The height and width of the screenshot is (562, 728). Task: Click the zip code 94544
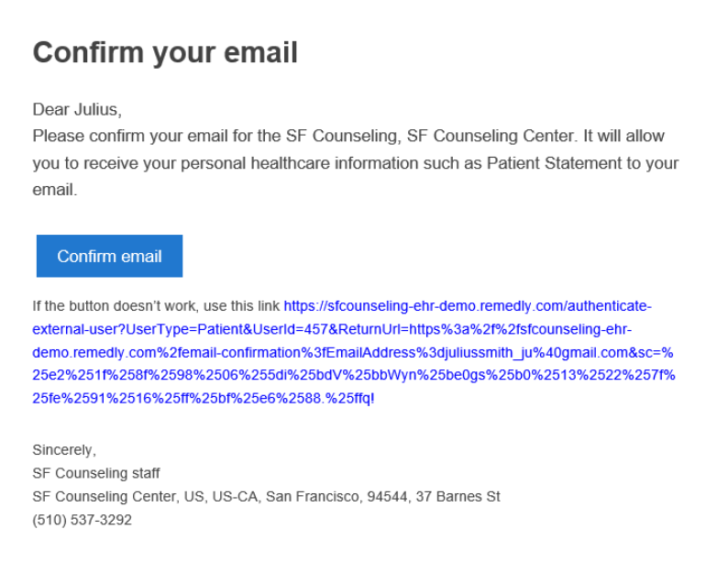[x=387, y=497]
